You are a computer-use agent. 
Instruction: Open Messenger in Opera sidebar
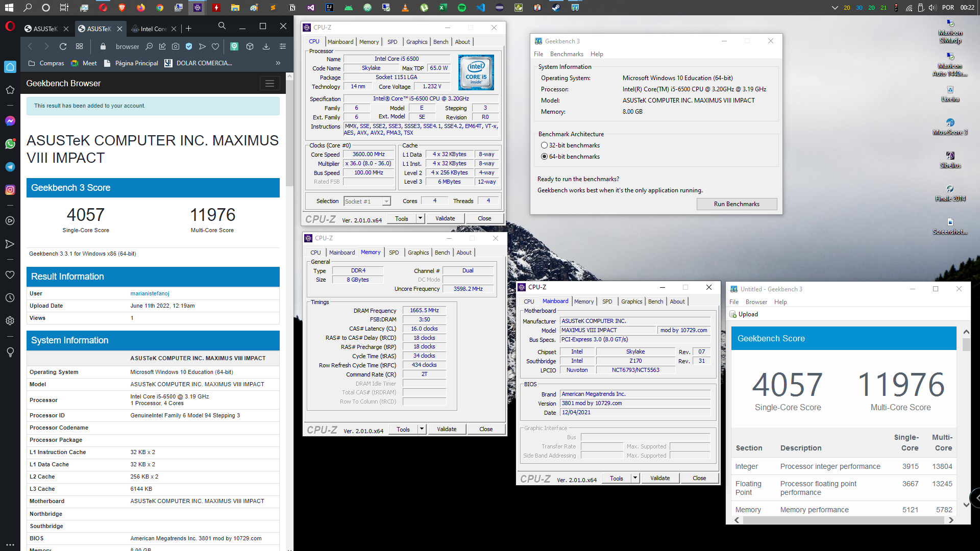(10, 121)
